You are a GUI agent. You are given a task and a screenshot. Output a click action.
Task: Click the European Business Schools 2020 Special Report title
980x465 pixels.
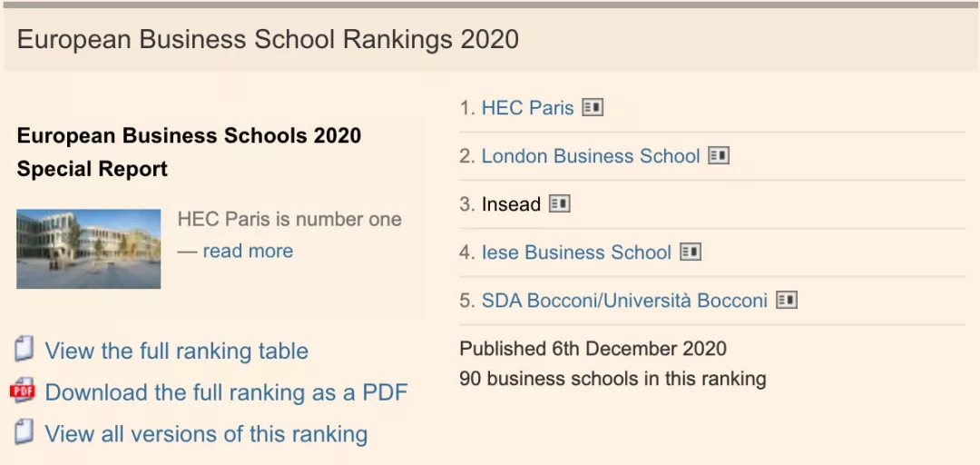[189, 152]
